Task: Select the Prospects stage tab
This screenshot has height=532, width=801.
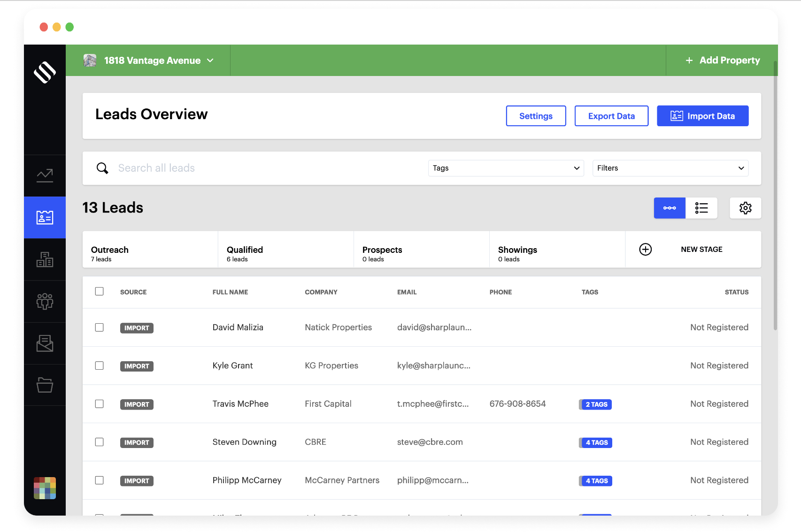Action: [x=422, y=250]
